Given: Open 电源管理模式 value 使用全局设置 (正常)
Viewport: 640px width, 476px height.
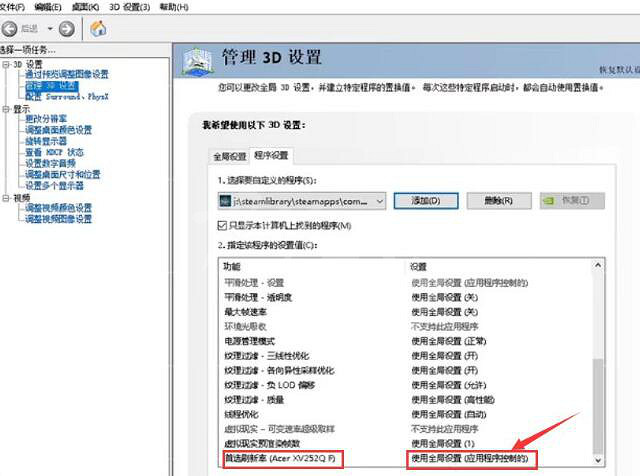Looking at the screenshot, I should point(449,341).
